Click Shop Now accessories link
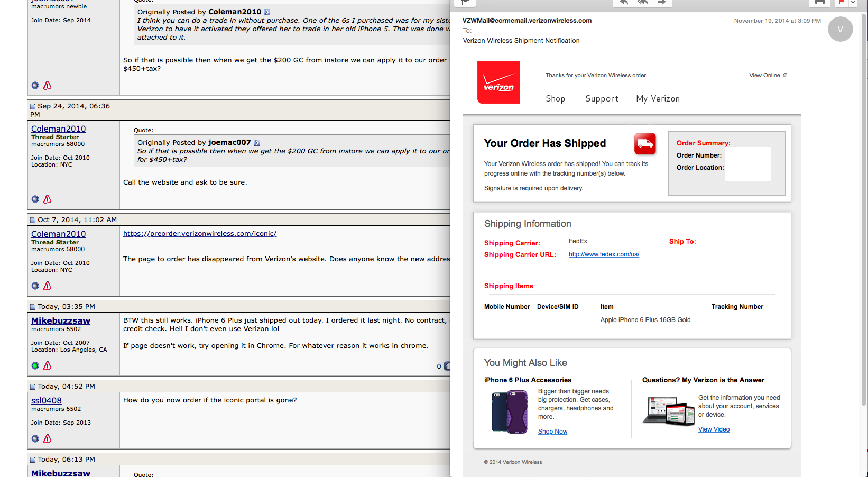This screenshot has width=868, height=477. click(x=552, y=432)
